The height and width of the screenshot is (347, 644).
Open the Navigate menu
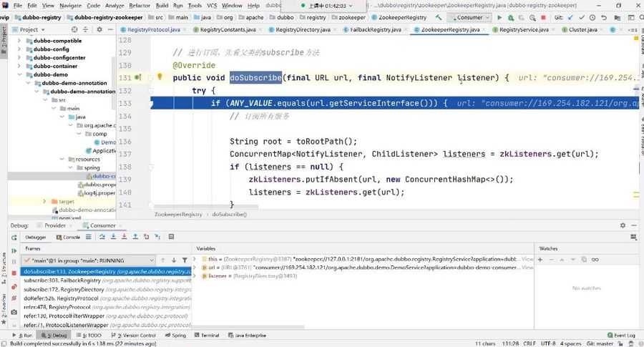pos(70,6)
